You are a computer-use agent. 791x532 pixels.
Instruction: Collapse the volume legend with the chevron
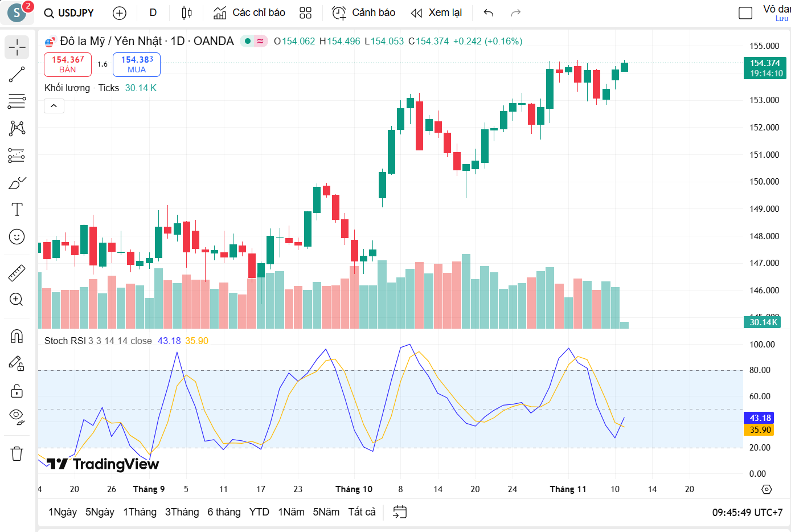[x=54, y=106]
